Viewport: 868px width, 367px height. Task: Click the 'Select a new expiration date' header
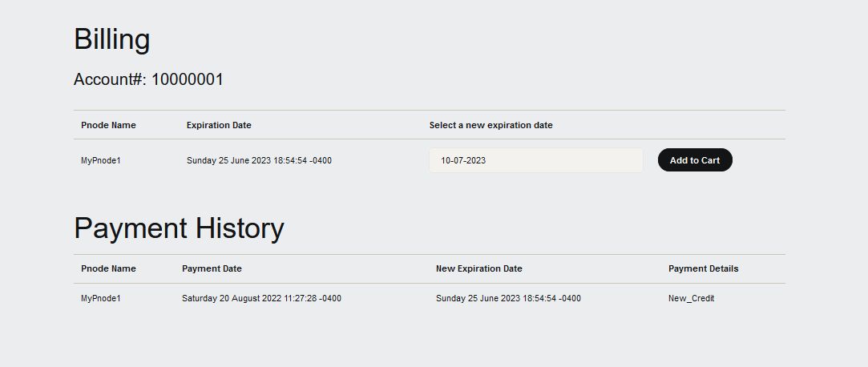pos(491,125)
